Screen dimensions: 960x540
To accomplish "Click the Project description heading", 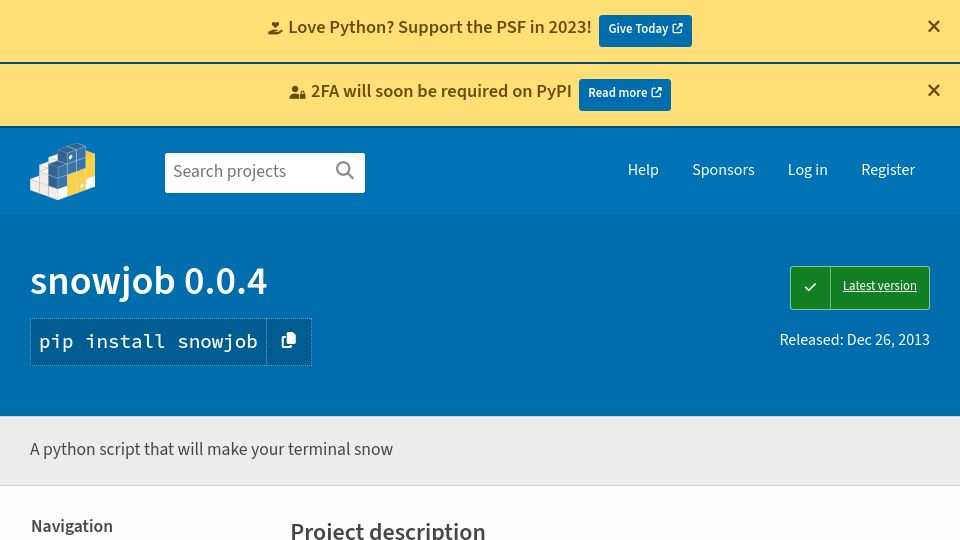I will click(x=388, y=530).
